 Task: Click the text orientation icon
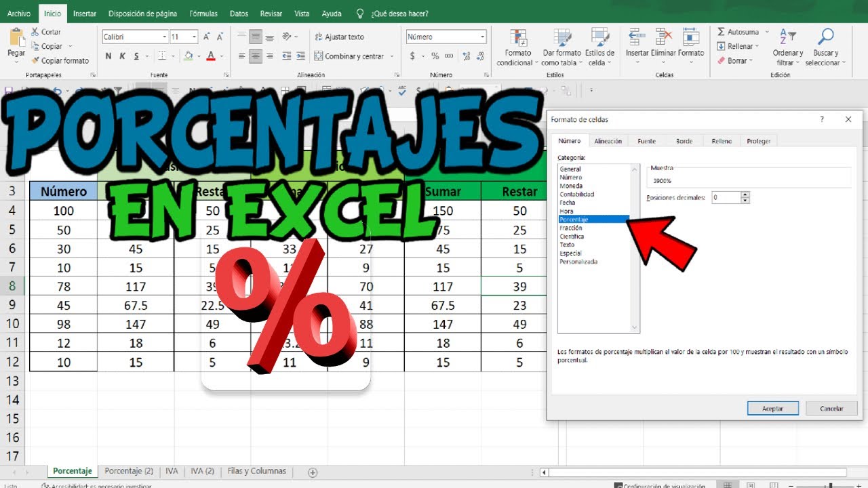click(x=287, y=37)
